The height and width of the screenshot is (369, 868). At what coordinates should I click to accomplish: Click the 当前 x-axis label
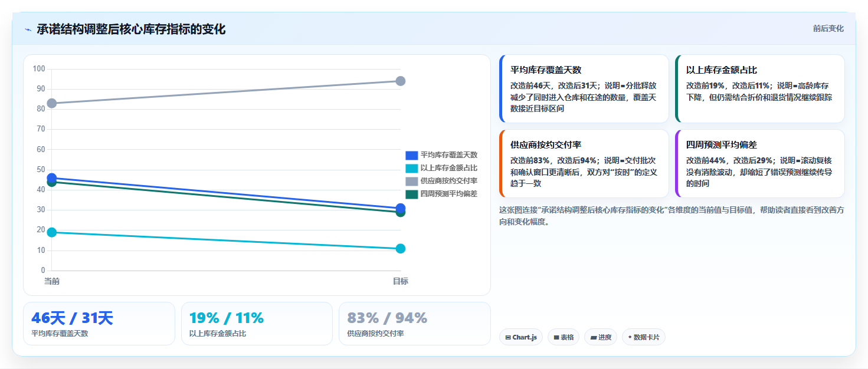click(x=52, y=282)
